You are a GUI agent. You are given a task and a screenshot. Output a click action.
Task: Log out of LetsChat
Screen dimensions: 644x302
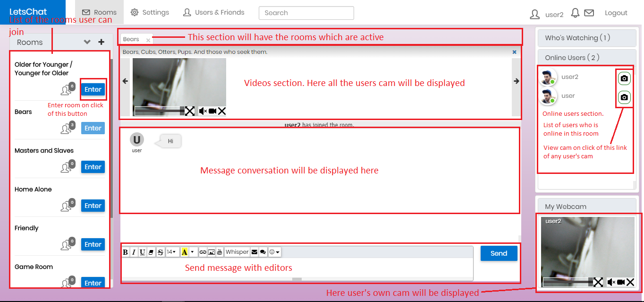tap(616, 13)
